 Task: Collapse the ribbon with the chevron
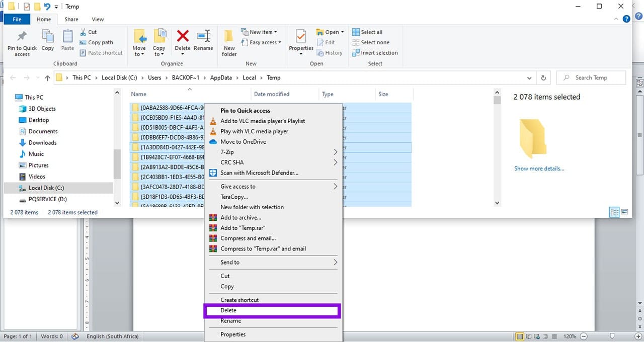pyautogui.click(x=617, y=19)
